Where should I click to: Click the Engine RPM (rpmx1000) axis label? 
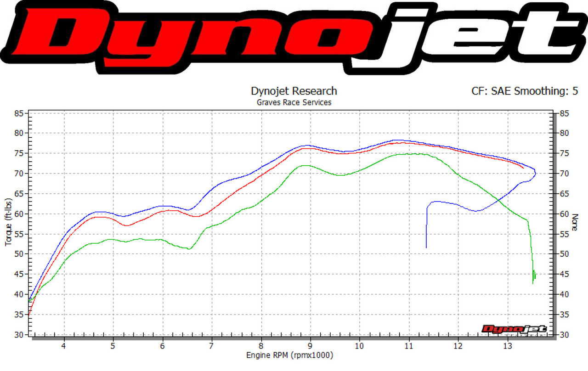pos(290,355)
